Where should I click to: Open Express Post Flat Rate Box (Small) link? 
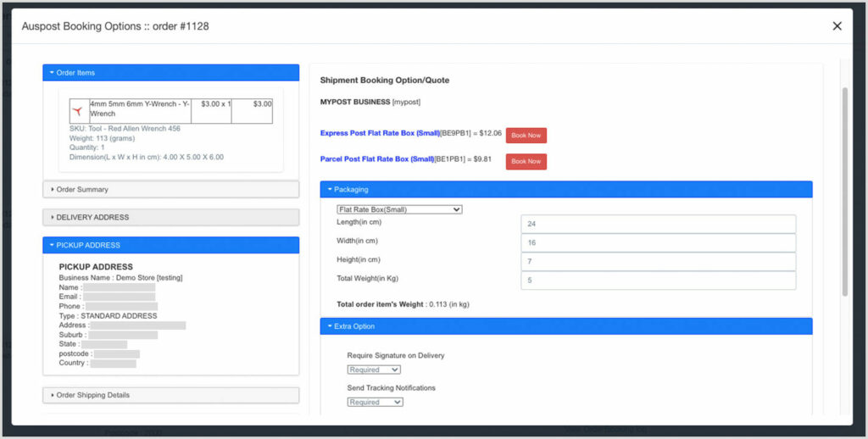(x=380, y=133)
